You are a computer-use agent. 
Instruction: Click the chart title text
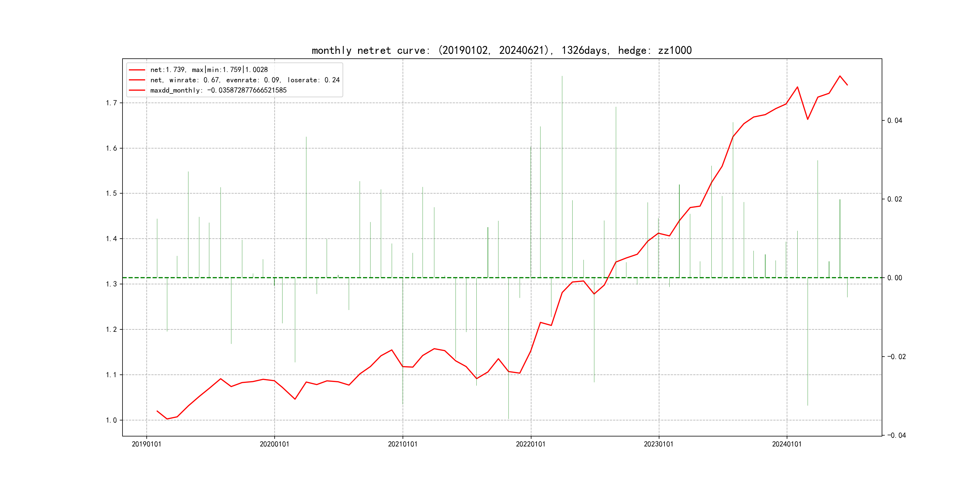[x=501, y=50]
